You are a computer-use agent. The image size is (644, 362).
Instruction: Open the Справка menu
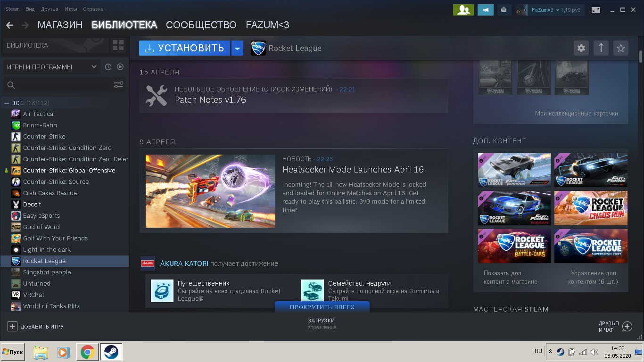(x=93, y=9)
